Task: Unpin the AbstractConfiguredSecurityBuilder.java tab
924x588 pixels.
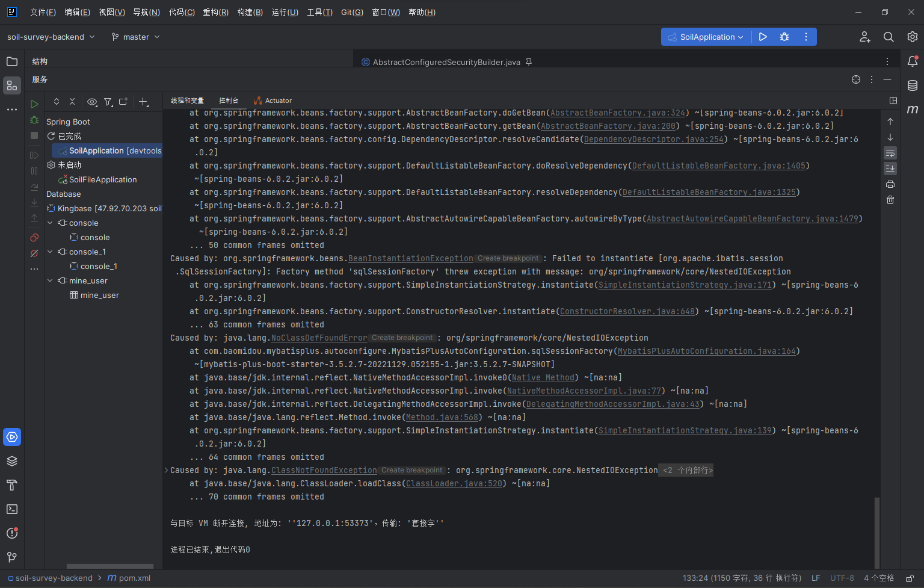Action: click(528, 61)
